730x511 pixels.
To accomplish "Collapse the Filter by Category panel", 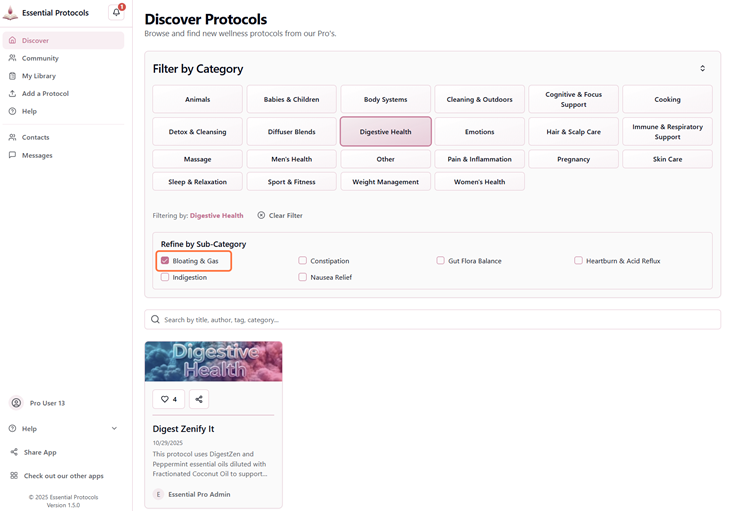I will coord(702,69).
